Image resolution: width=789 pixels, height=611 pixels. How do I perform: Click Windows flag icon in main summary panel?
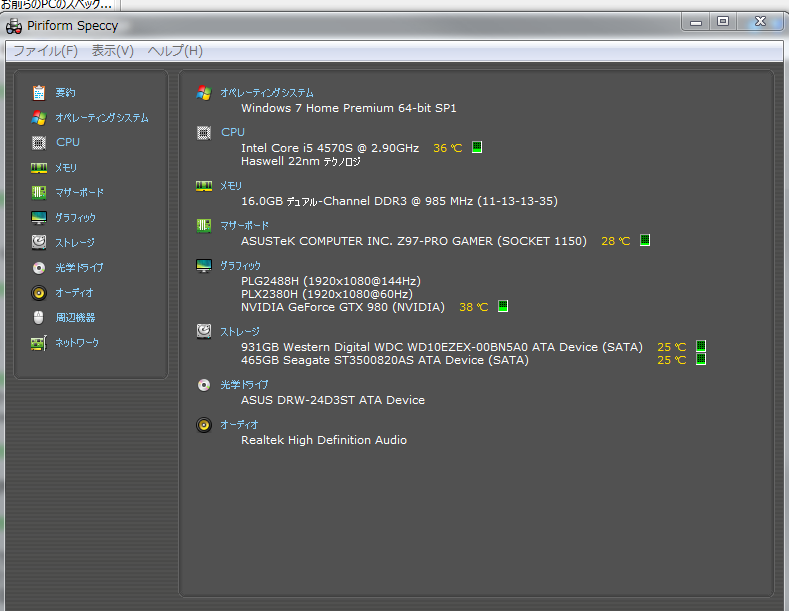[204, 93]
